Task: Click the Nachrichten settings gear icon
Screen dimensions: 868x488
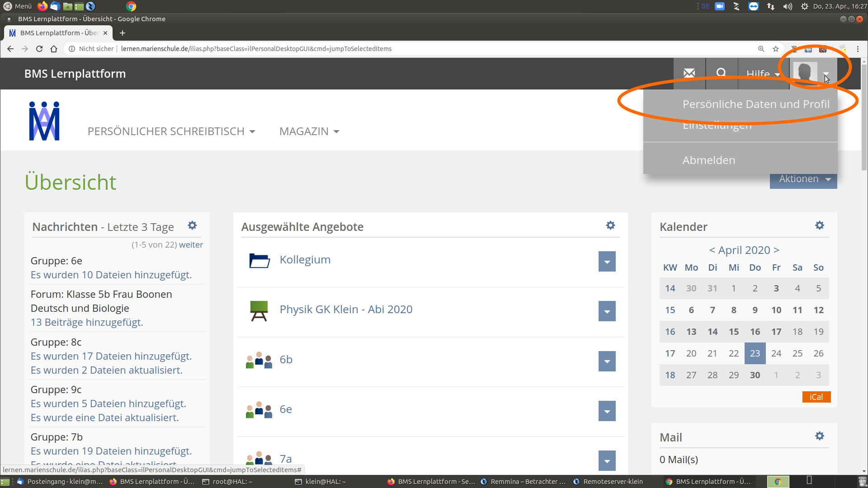Action: 192,225
